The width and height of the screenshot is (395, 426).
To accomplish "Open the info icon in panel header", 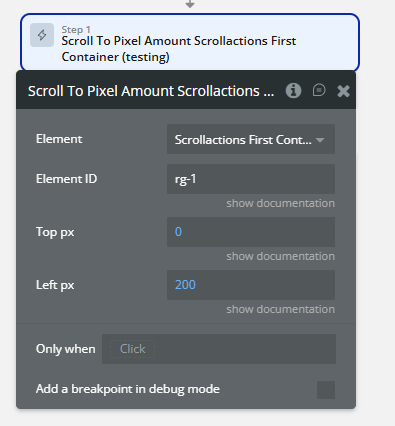I will click(293, 91).
